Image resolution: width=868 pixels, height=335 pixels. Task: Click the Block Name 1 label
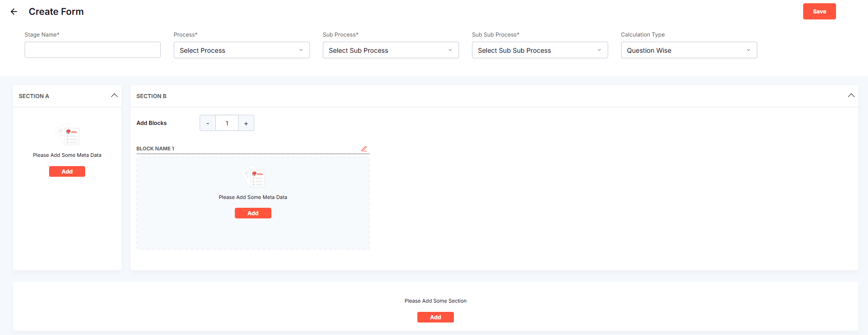pos(155,149)
